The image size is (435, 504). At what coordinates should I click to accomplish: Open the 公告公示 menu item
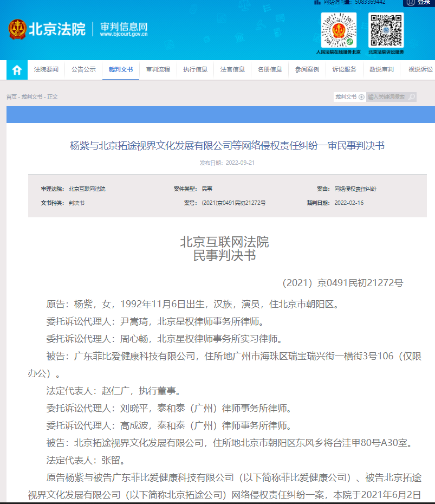pyautogui.click(x=83, y=70)
